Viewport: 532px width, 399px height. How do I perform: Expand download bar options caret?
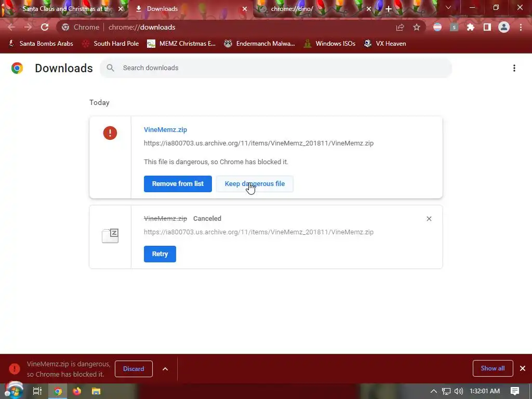(165, 369)
